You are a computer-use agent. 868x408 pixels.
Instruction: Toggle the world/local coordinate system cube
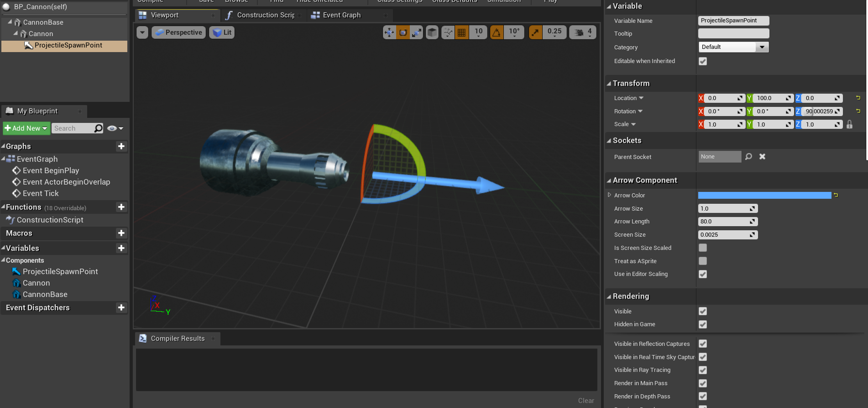coord(432,32)
